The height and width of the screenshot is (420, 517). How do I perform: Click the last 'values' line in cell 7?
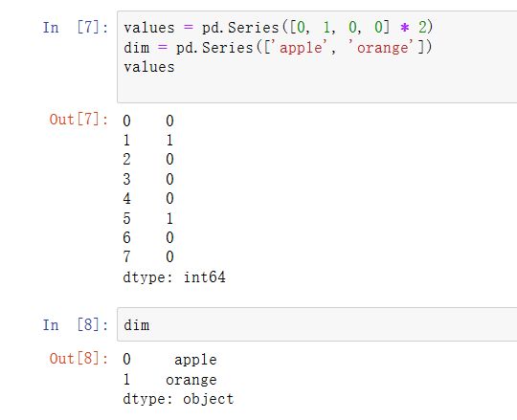point(149,67)
